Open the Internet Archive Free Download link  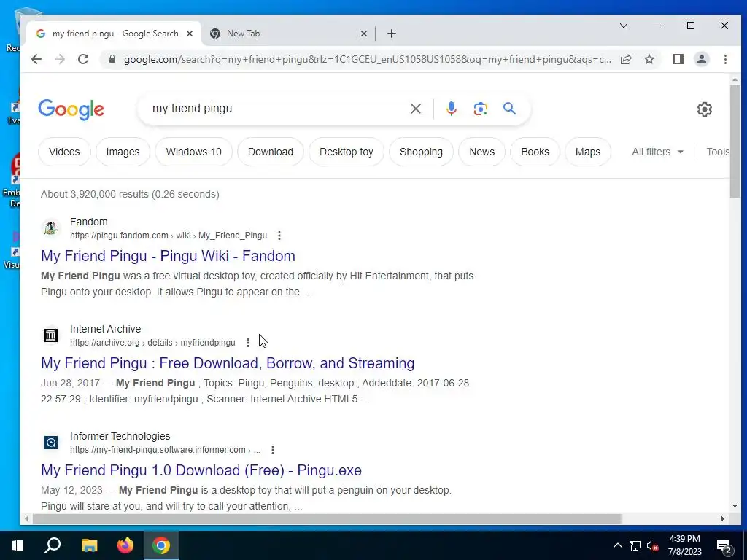(228, 363)
